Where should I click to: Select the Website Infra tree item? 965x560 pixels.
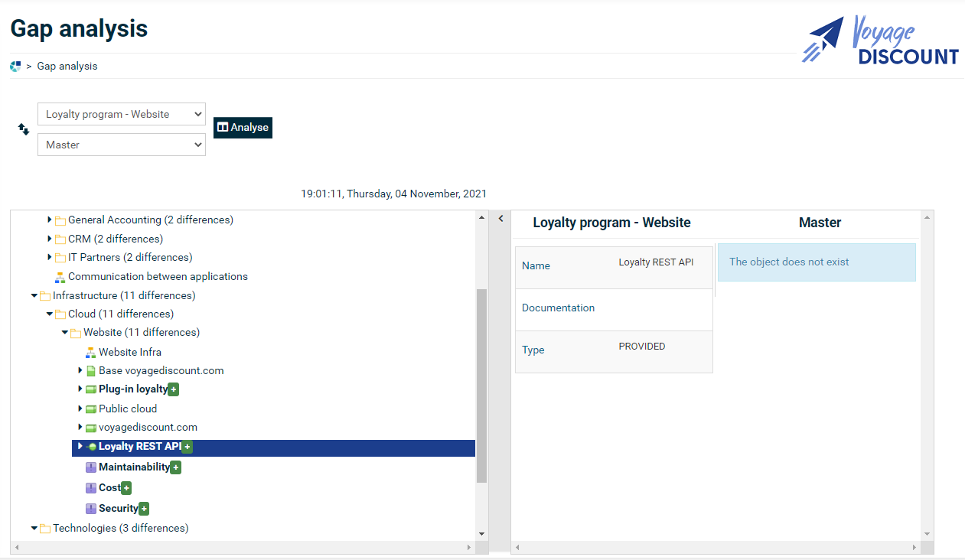[x=130, y=353]
